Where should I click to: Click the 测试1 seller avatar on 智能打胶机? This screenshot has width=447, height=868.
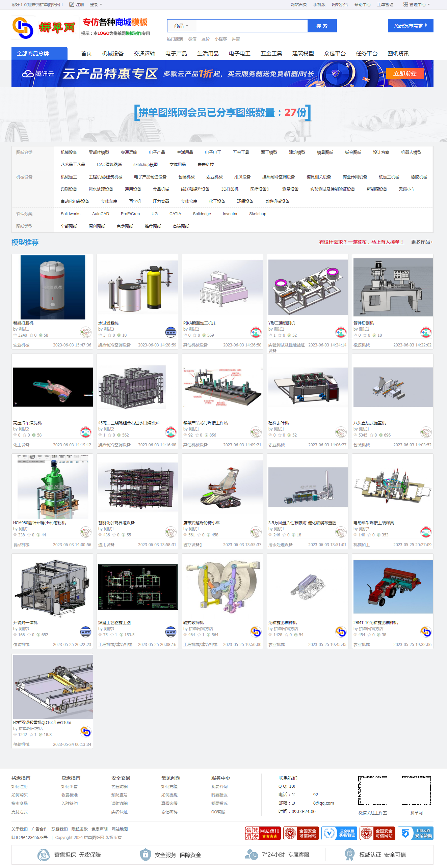click(86, 332)
